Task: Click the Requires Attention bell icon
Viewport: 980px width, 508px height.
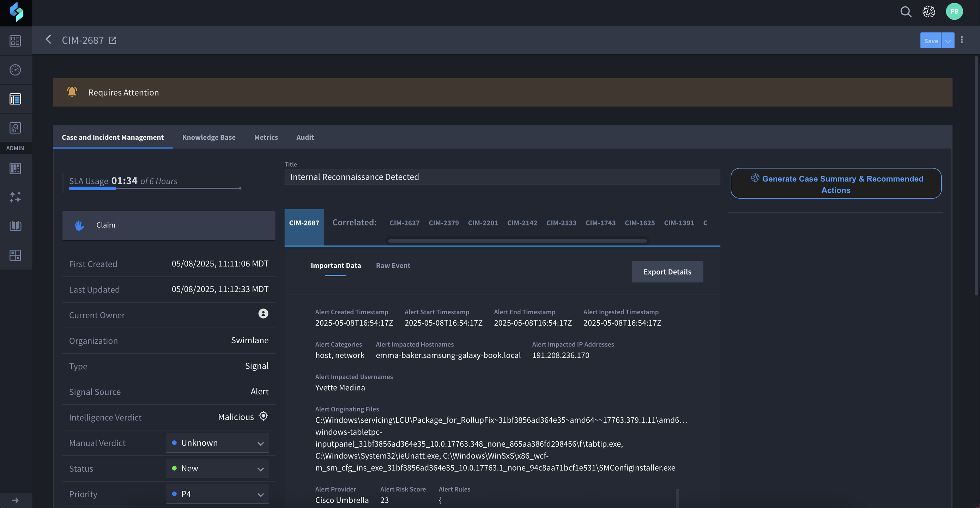Action: point(72,92)
